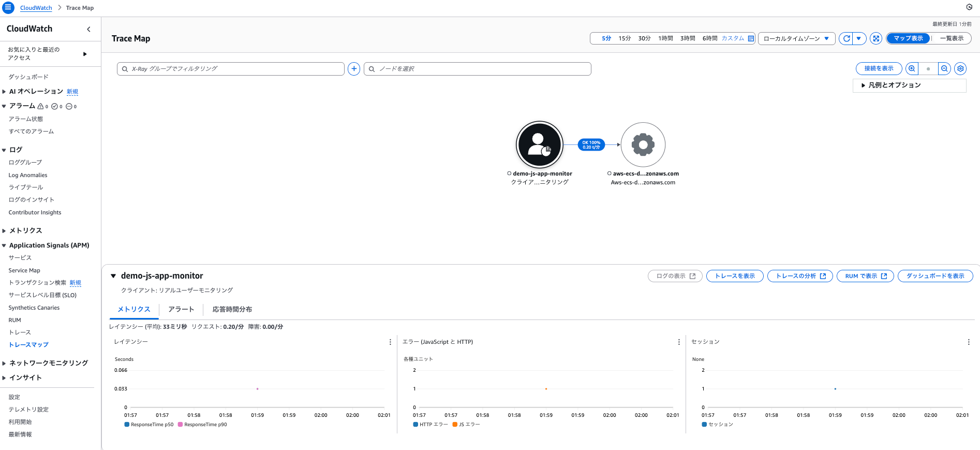
Task: Toggle fullscreen map view icon
Action: click(x=876, y=38)
